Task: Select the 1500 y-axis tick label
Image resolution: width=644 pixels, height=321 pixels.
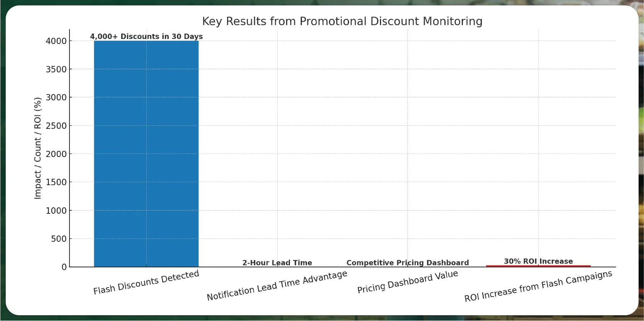Action: [x=56, y=182]
